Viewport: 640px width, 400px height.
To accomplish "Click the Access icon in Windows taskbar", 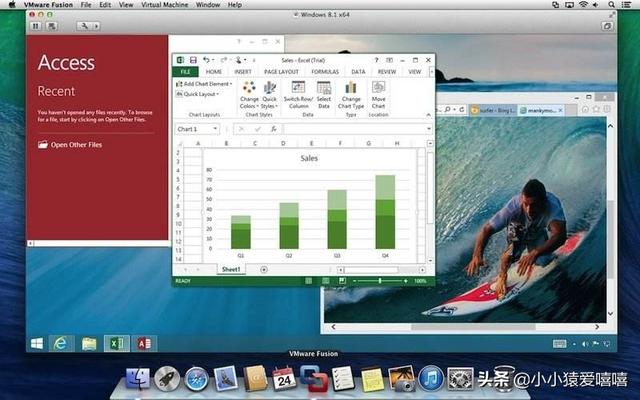I will [x=144, y=344].
